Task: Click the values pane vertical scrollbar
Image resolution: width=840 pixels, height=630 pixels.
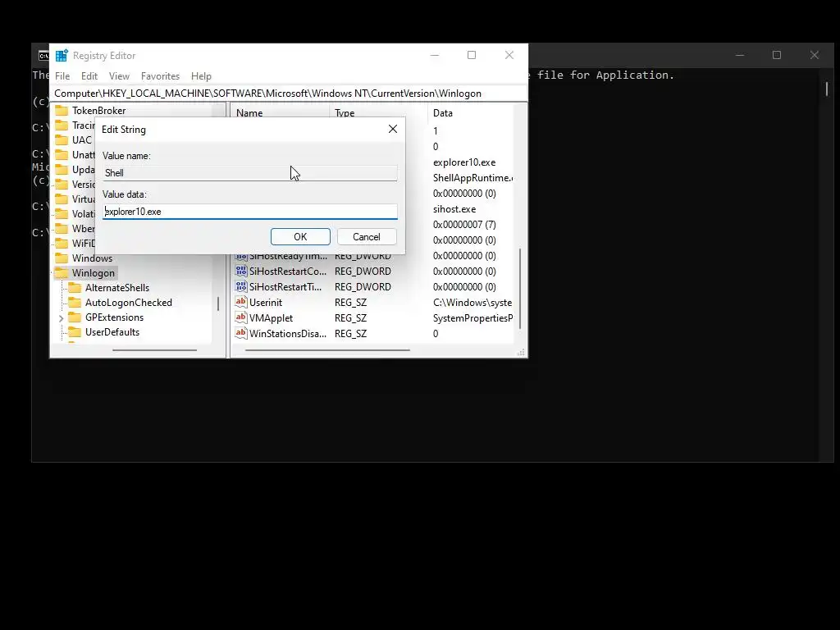Action: 520,289
